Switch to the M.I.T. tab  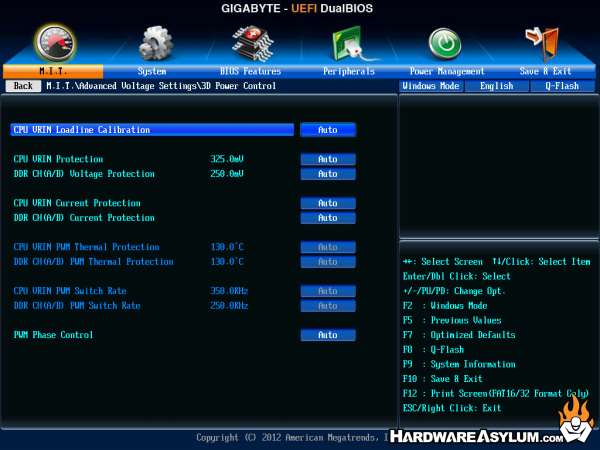tap(53, 71)
